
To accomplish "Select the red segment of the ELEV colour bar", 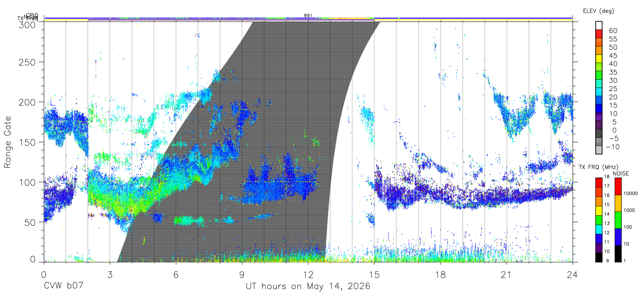I will [600, 34].
